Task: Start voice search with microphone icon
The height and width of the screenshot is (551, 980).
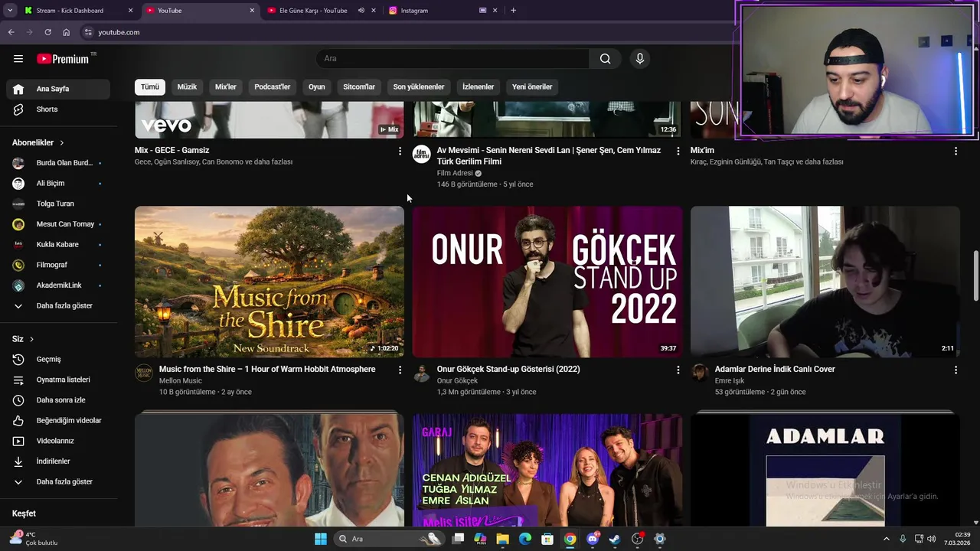Action: pos(640,59)
